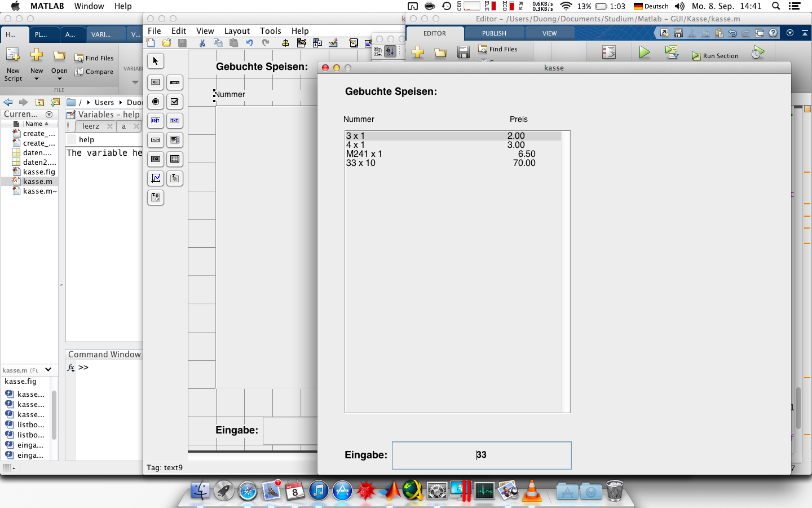
Task: Pick the Slider component tool
Action: 175,82
